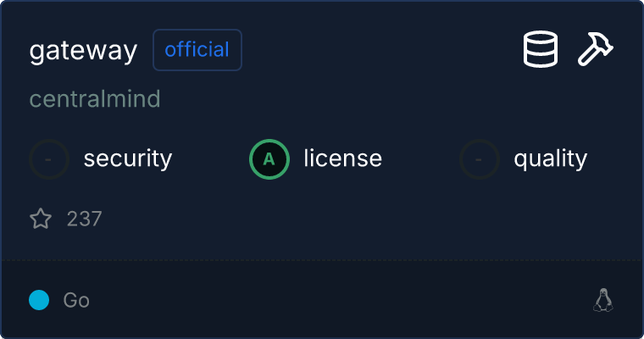Click the security label
The image size is (644, 339).
(128, 158)
